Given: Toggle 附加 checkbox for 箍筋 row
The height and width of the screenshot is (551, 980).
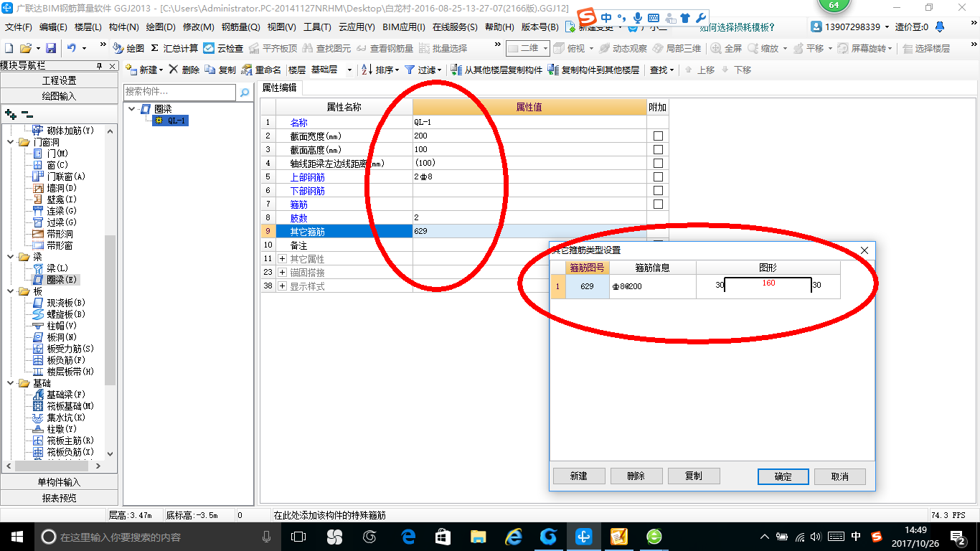Looking at the screenshot, I should coord(658,204).
